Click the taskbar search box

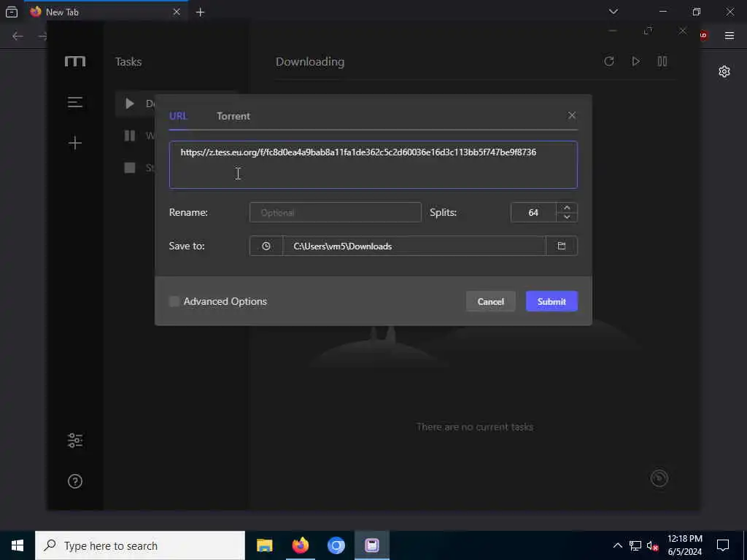tap(140, 545)
